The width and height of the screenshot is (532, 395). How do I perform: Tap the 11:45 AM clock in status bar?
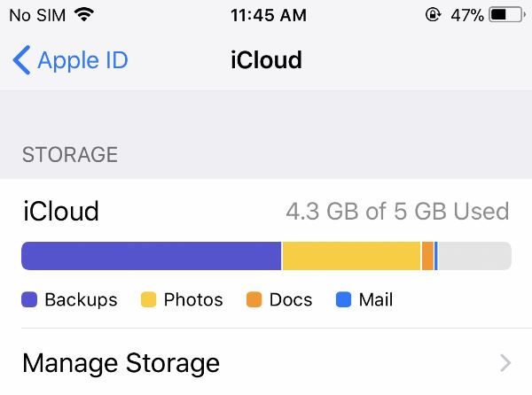[x=269, y=15]
